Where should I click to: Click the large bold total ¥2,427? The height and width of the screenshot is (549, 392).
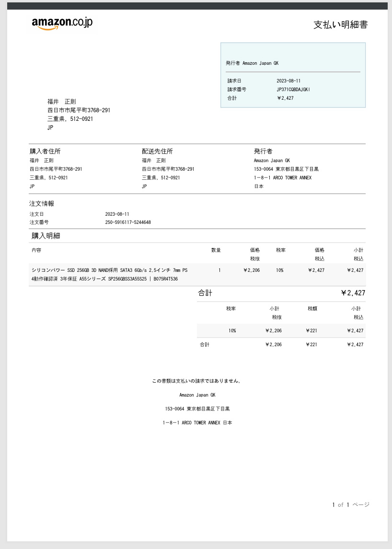pos(353,293)
